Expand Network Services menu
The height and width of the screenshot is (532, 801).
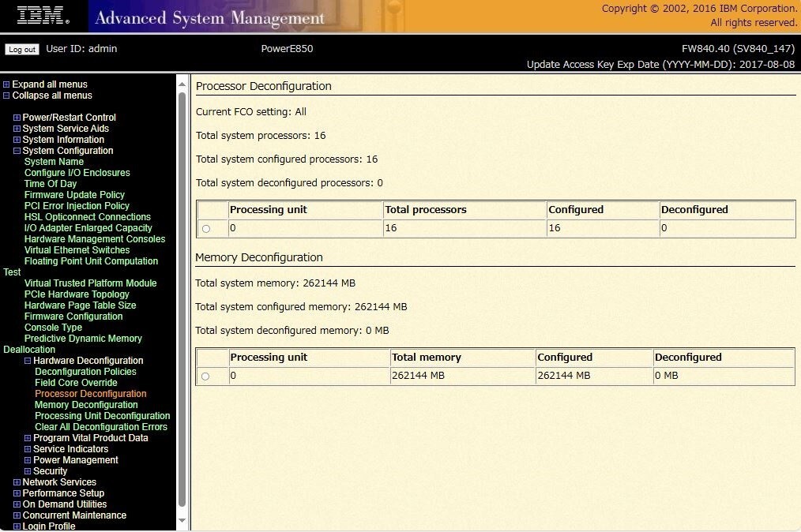tap(17, 482)
